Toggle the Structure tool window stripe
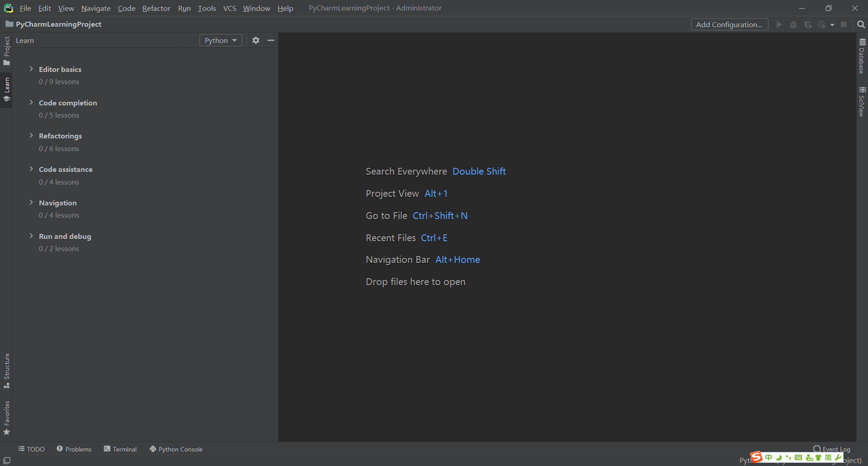This screenshot has width=868, height=466. [x=6, y=370]
